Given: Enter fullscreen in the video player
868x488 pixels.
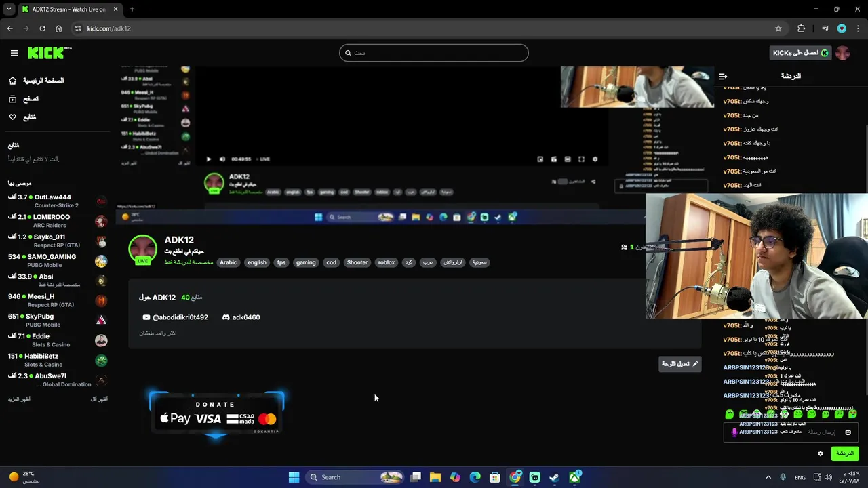Looking at the screenshot, I should 581,159.
